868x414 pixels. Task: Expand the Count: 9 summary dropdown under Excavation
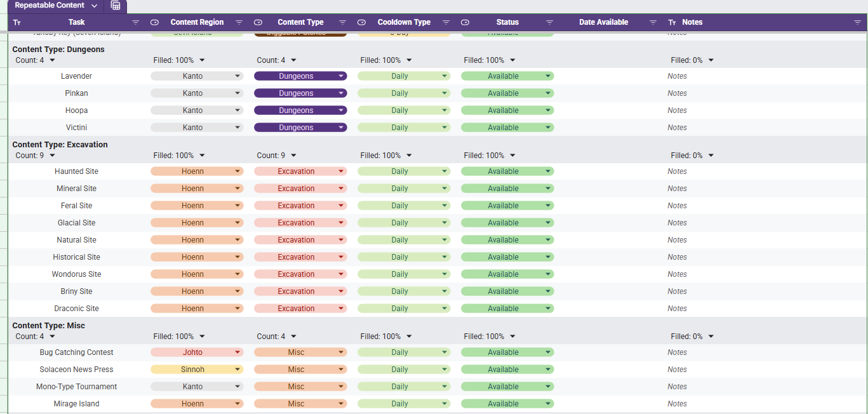[52, 156]
